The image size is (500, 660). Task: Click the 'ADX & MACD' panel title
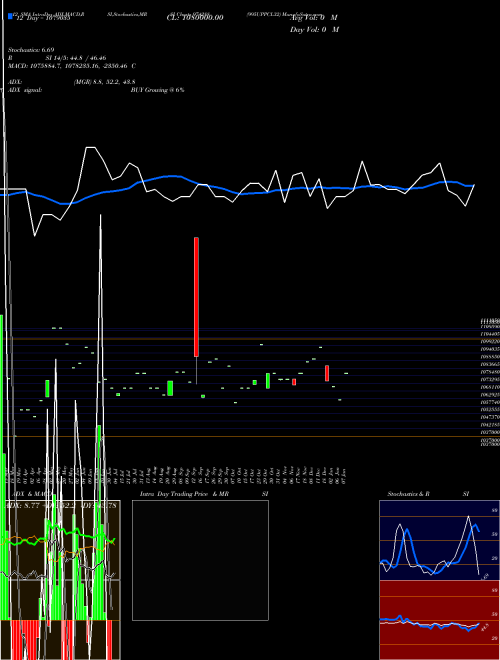[x=31, y=494]
